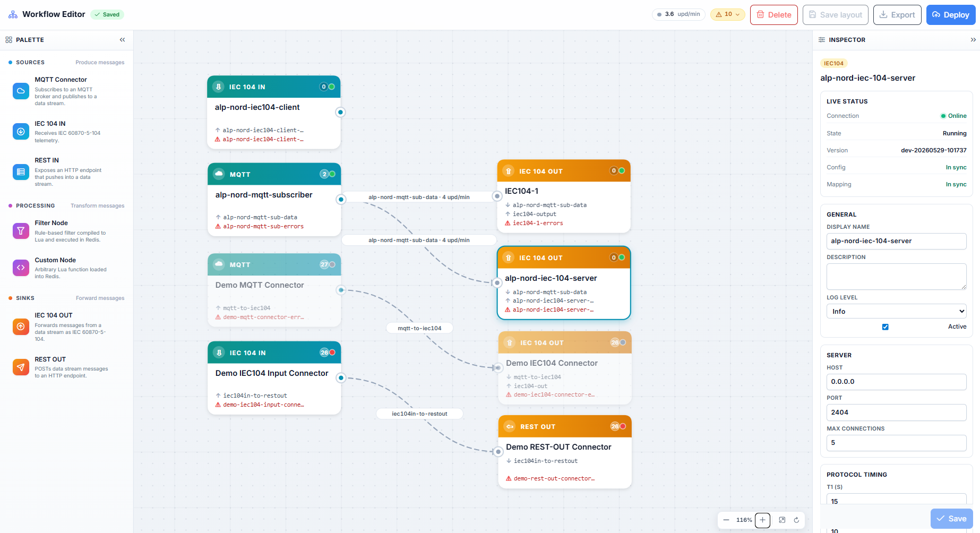
Task: Select the alp-nord-iec104-client node title
Action: pos(257,107)
